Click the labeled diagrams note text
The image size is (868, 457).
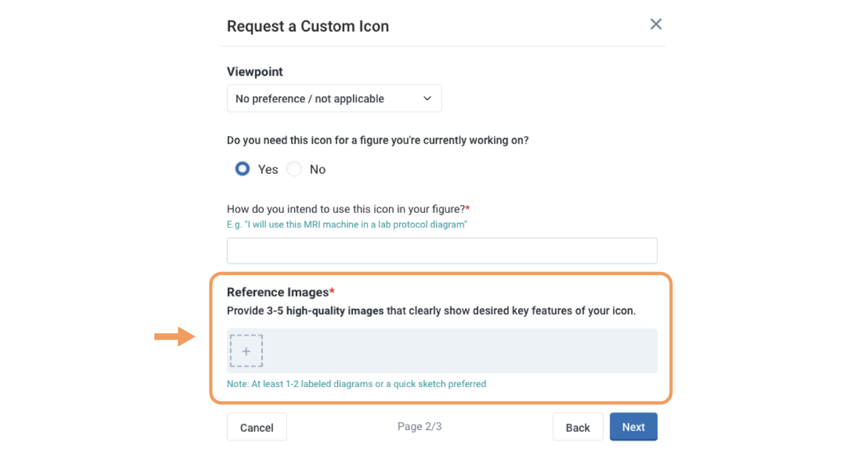[356, 384]
